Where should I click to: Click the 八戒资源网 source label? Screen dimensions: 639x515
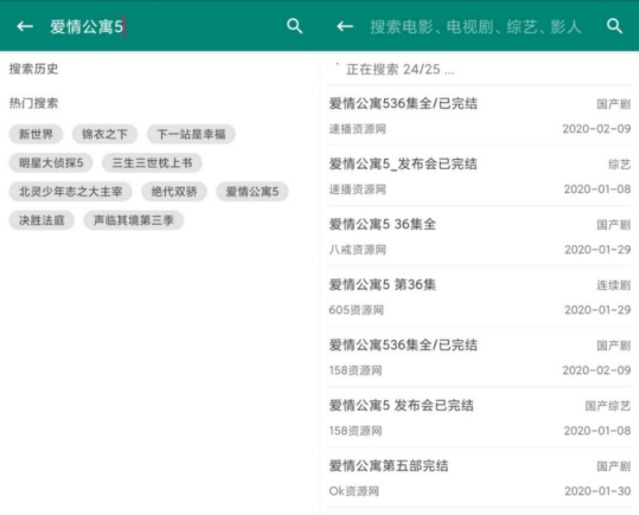click(x=357, y=249)
